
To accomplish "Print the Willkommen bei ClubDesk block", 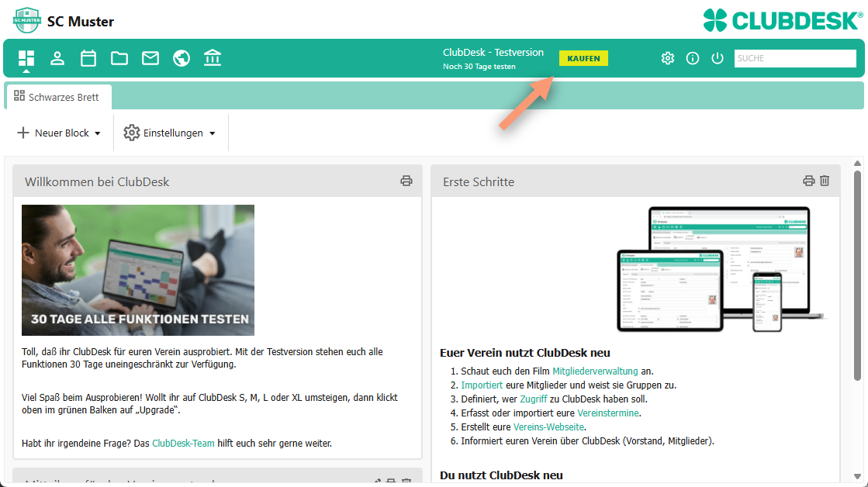I will (x=406, y=181).
